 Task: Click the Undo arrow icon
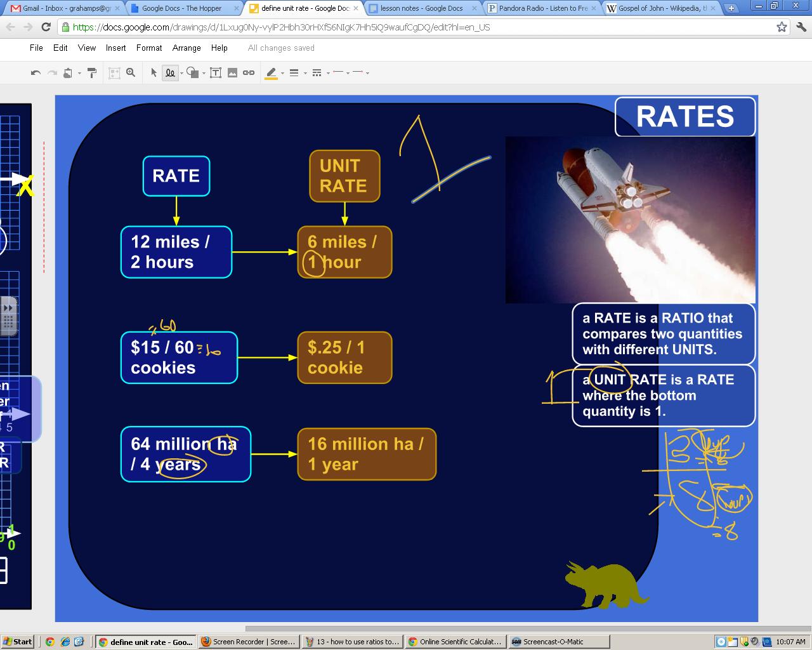point(36,73)
